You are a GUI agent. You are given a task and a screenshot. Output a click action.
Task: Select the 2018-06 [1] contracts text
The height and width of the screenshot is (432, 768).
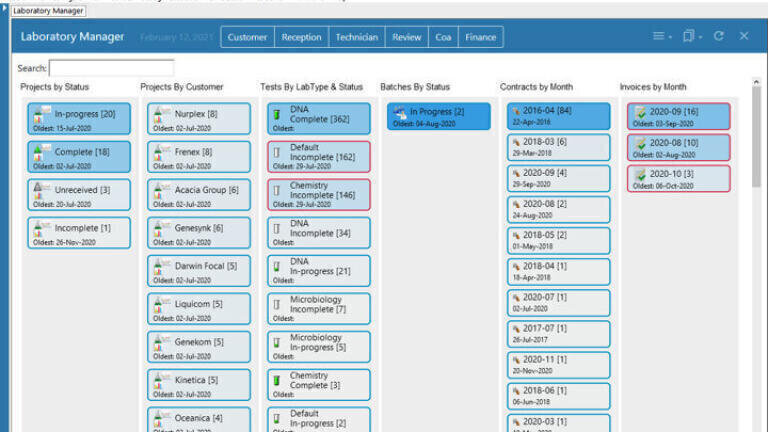545,391
